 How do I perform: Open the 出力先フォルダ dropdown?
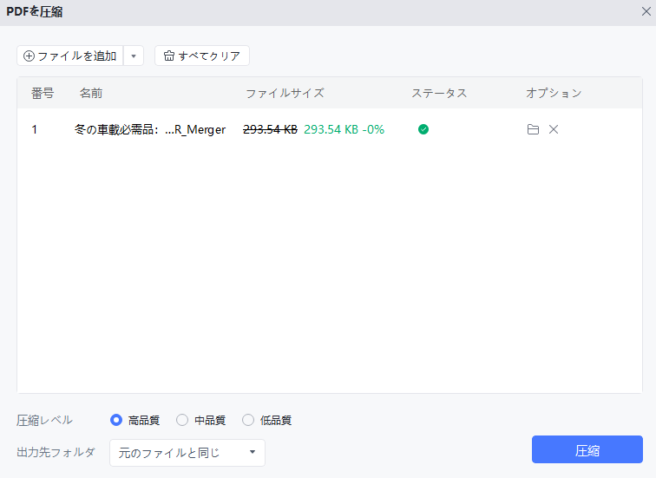(187, 453)
